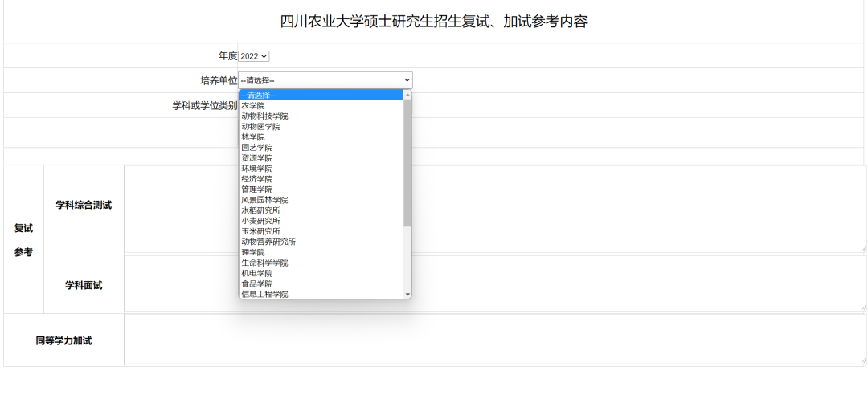Select 经济学院 from the options

257,178
